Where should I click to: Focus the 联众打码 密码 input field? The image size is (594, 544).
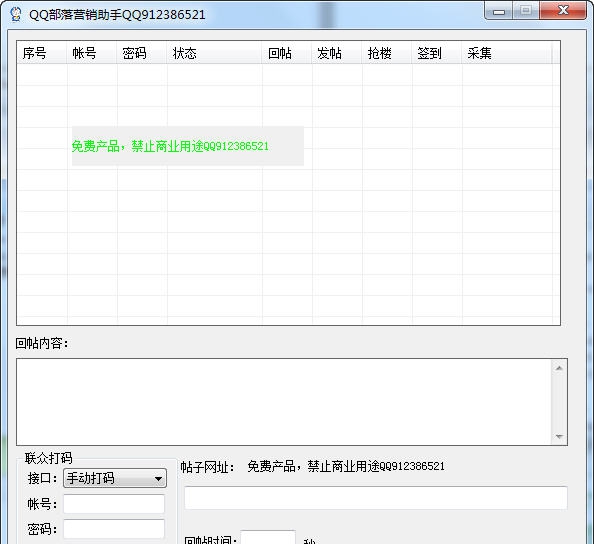coord(114,529)
